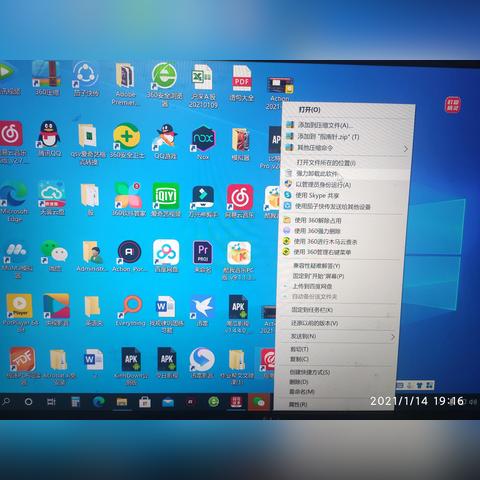480x480 pixels.
Task: Choose 添加到压缩文件(A)... menu entry
Action: click(x=325, y=125)
